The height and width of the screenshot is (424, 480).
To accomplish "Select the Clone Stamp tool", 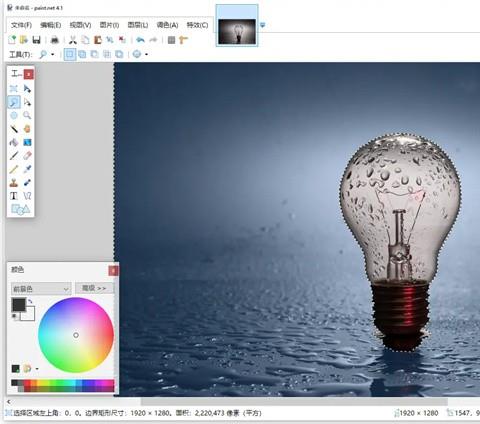I will [x=14, y=183].
